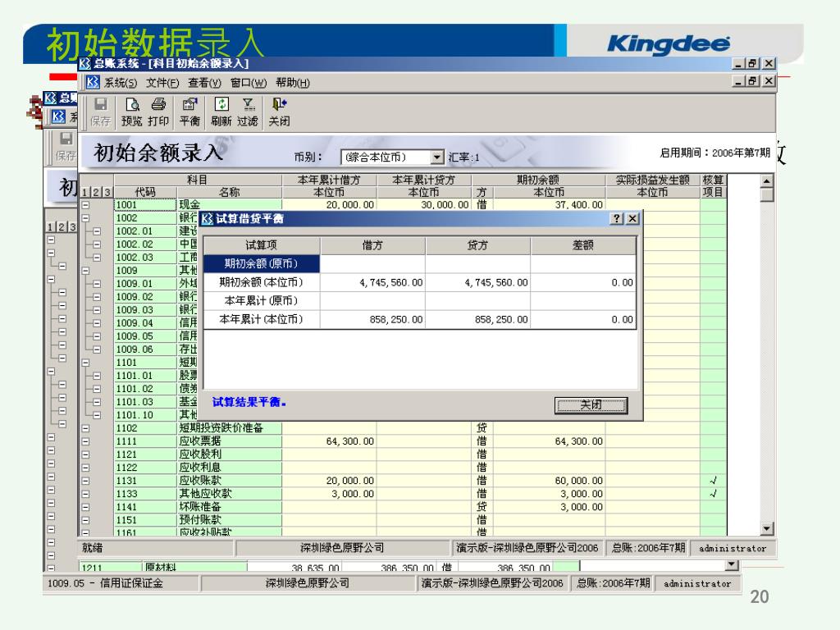Select the 期初余额(原币) row in dialog
This screenshot has height=630, width=840.
[420, 263]
